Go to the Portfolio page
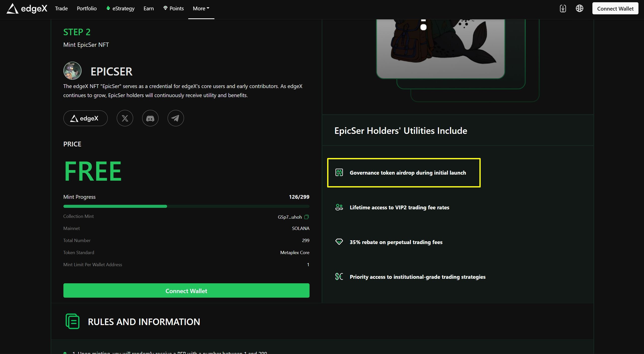This screenshot has height=354, width=644. click(87, 9)
